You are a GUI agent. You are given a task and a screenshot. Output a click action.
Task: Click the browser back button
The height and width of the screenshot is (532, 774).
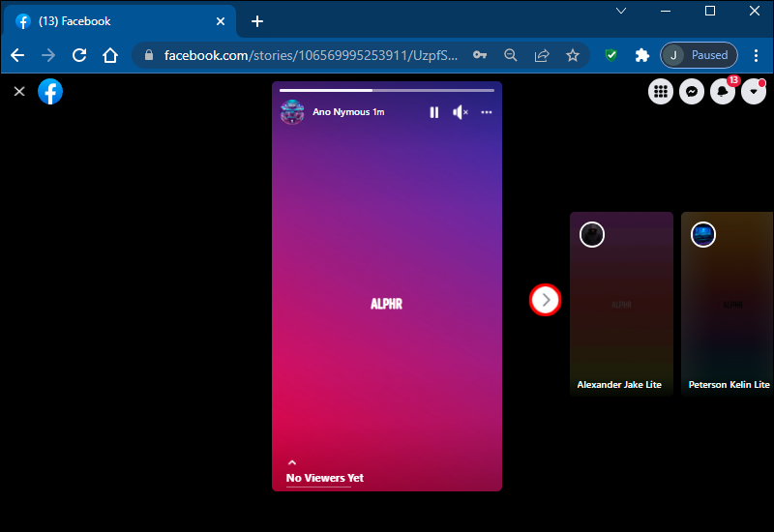[17, 55]
